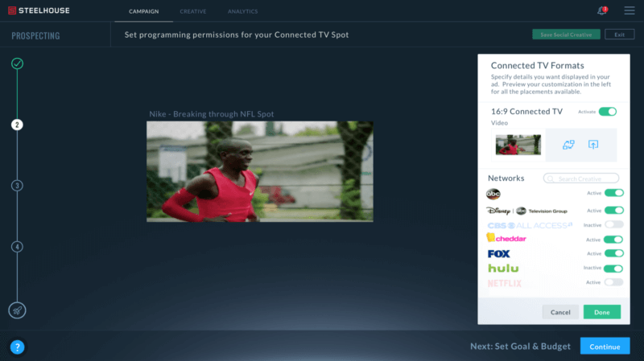Screen dimensions: 644x361
Task: Click Cancel in the formats panel
Action: [560, 312]
